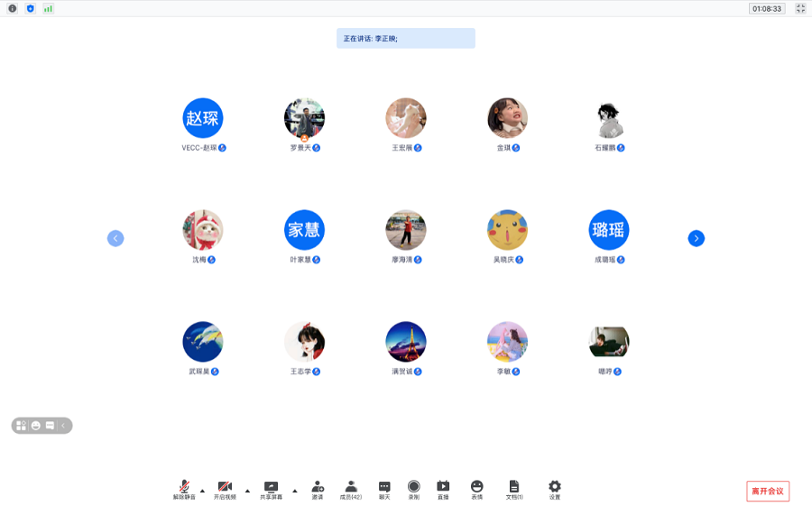
Task: Expand screen share options arrow
Action: (x=294, y=491)
